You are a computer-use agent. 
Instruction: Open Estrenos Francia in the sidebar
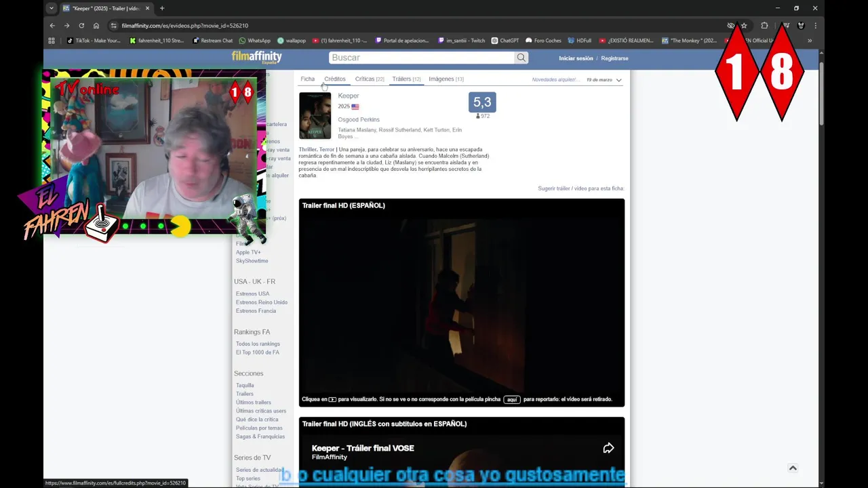tap(256, 310)
